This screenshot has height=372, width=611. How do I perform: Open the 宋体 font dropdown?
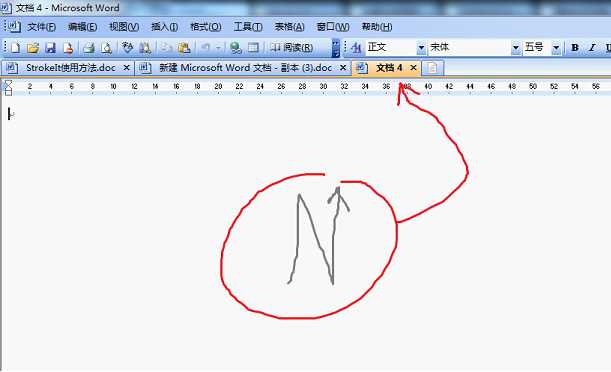pos(516,48)
